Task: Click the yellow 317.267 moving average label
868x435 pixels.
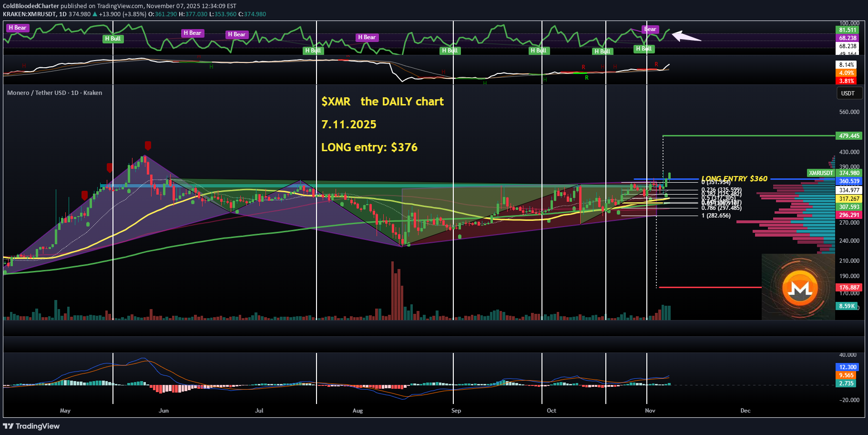Action: tap(849, 199)
